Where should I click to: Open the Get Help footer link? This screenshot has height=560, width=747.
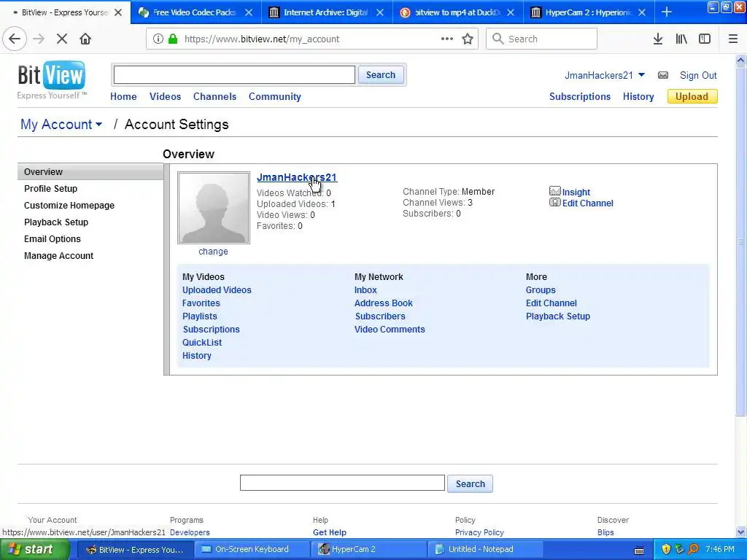click(x=330, y=532)
